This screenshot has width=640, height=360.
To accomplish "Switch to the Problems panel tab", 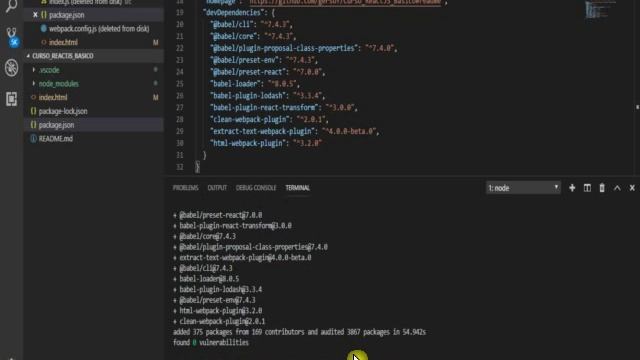I will point(185,188).
